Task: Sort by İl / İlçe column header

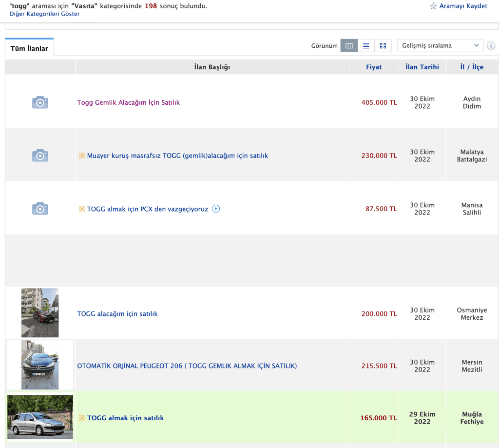Action: coord(472,67)
